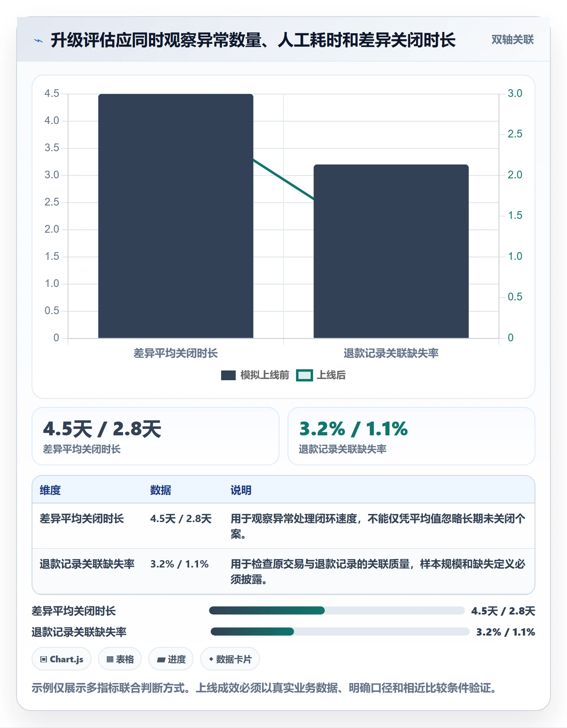Click the 差异平均关闭时长 progress row label

click(x=74, y=611)
